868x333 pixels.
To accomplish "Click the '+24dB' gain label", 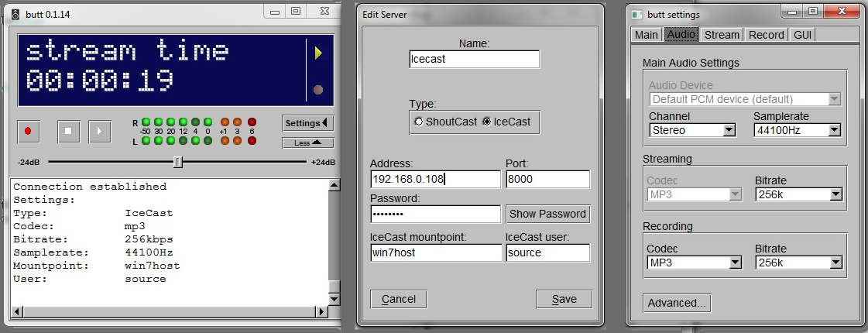I will click(x=324, y=163).
